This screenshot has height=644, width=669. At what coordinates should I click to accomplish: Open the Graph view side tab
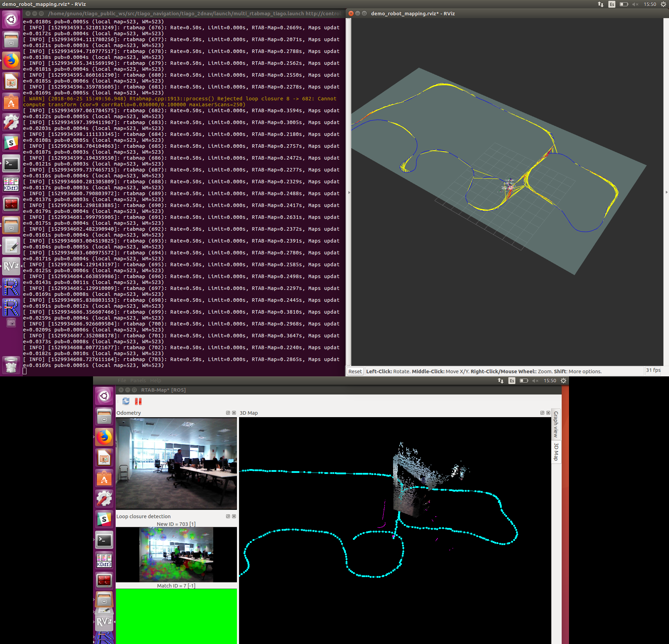(x=556, y=424)
